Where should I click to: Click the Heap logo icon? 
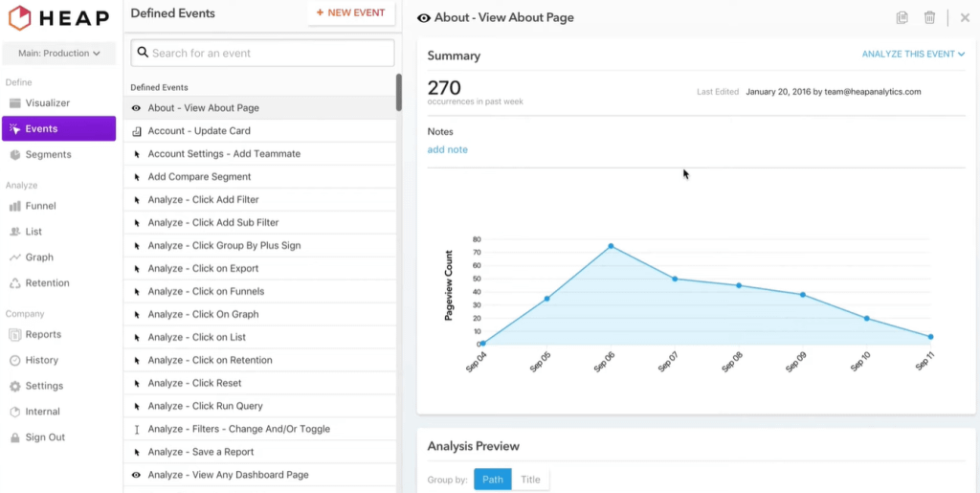[x=19, y=17]
